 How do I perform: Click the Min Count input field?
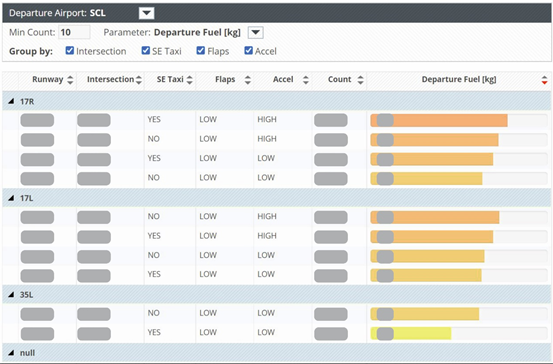click(74, 32)
